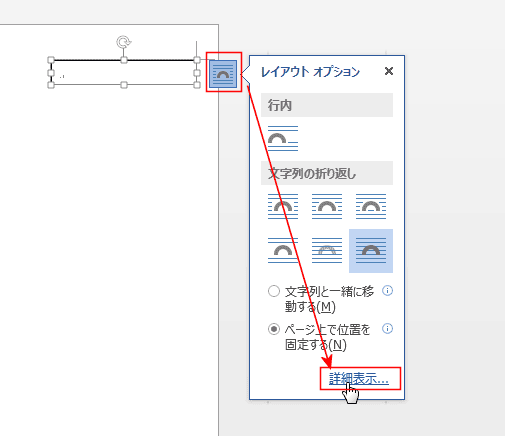Open the 詳細表示... link
This screenshot has width=505, height=436.
[359, 379]
